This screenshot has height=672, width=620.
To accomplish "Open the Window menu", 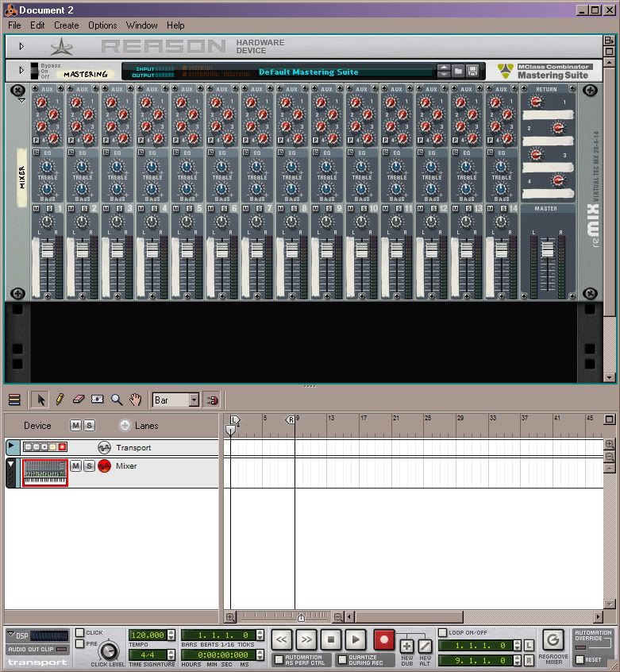I will coord(142,25).
